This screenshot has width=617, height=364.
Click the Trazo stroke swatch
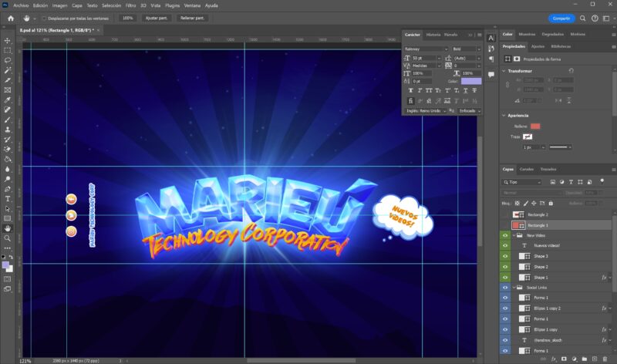pyautogui.click(x=528, y=136)
